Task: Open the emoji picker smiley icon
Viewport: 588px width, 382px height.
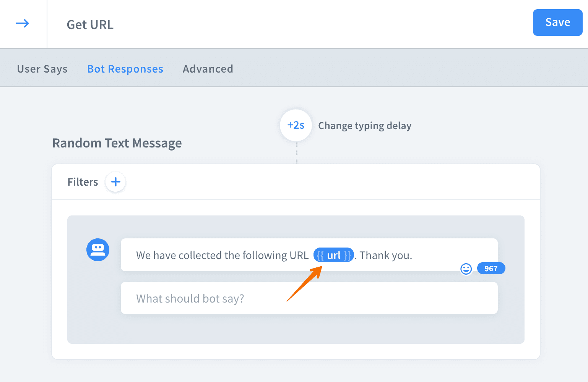Action: 466,269
